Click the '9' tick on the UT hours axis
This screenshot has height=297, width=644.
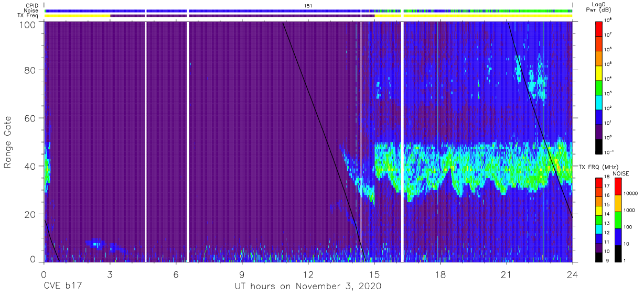242,274
